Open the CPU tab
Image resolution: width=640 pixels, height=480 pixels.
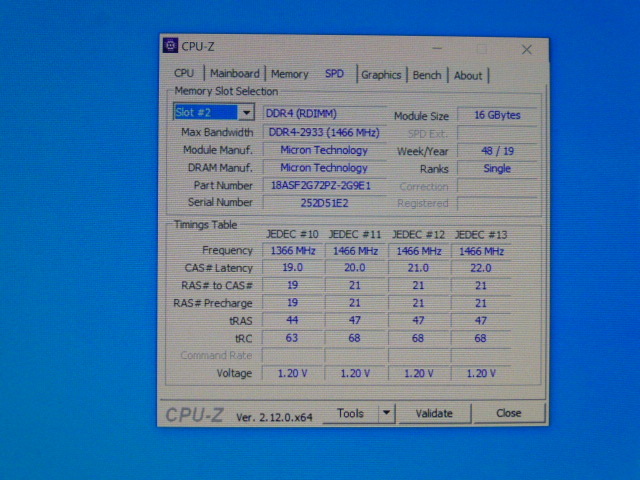coord(184,73)
